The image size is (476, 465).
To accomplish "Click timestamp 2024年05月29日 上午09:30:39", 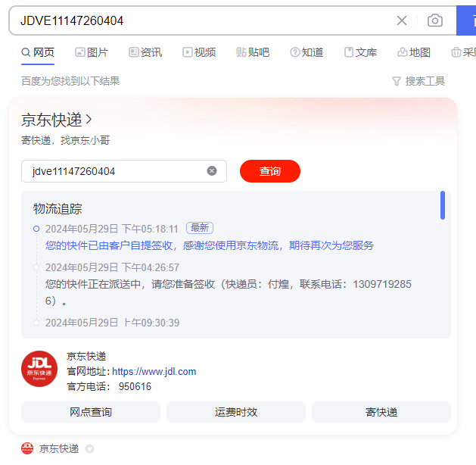I will pyautogui.click(x=112, y=323).
